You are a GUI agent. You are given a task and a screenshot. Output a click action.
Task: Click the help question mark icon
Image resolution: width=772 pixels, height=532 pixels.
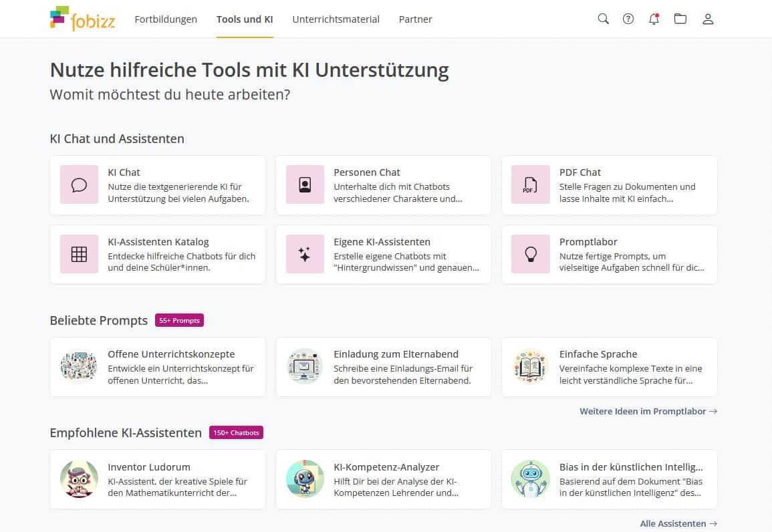(x=628, y=19)
